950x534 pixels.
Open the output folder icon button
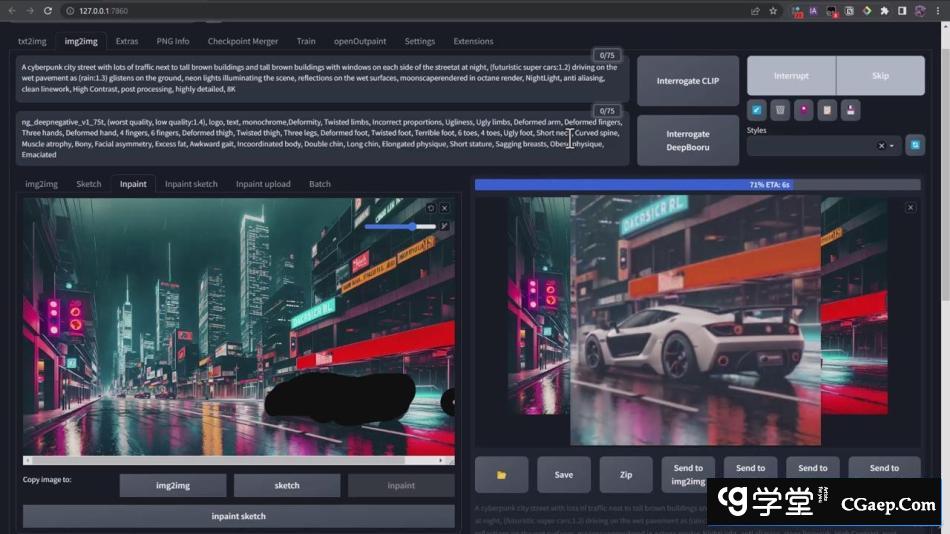click(501, 474)
